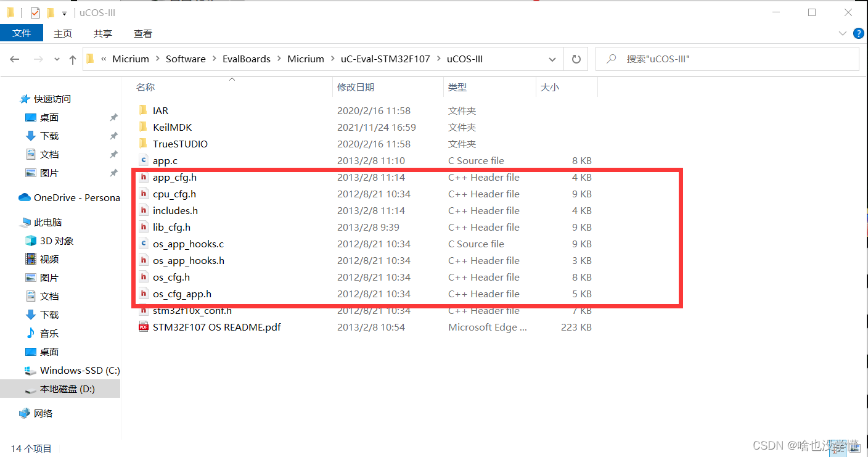Open the 文件 menu tab
The image size is (868, 457).
tap(22, 33)
